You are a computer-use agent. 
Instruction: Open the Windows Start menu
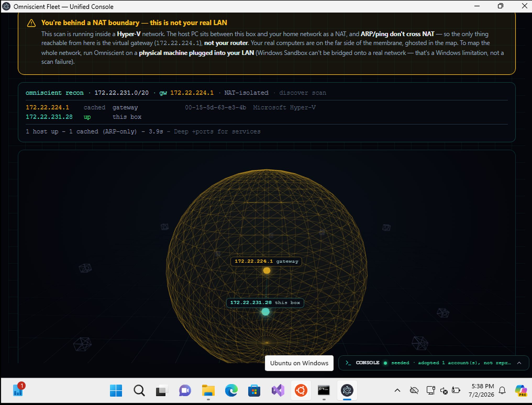point(116,391)
